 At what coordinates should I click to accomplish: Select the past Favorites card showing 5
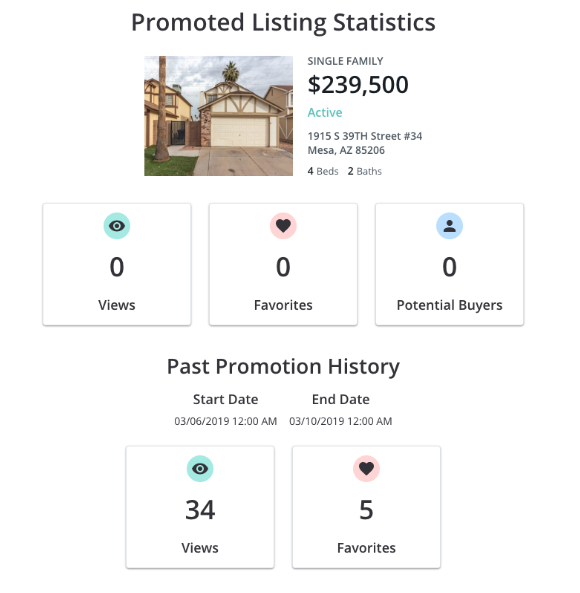pos(366,507)
